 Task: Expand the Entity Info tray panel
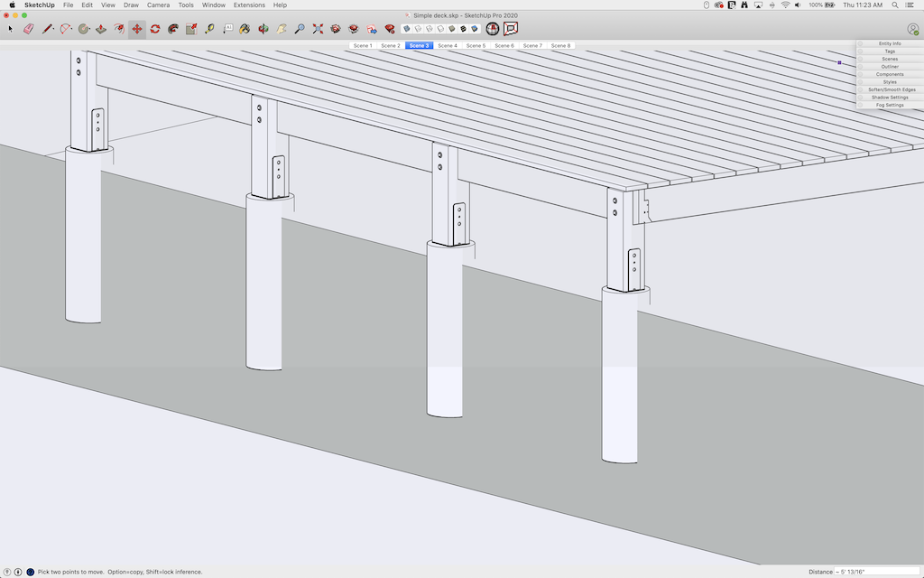(x=890, y=43)
